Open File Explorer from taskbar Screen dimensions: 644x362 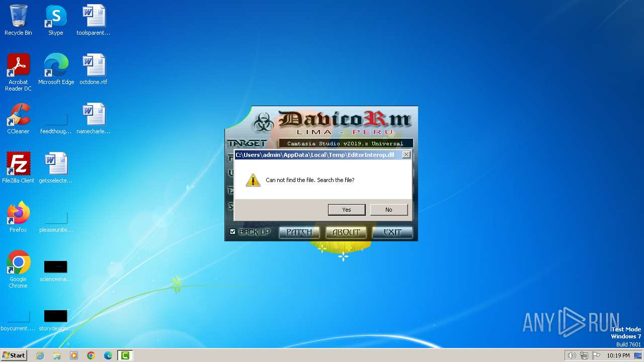point(57,355)
